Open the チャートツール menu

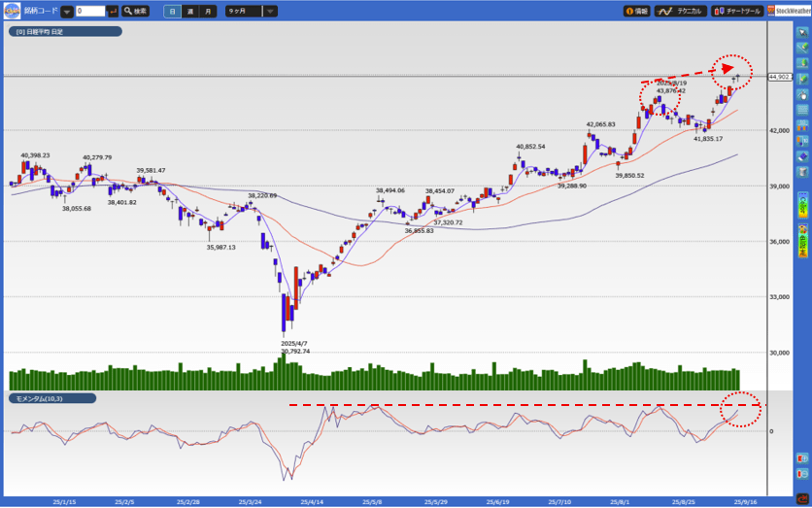click(736, 12)
